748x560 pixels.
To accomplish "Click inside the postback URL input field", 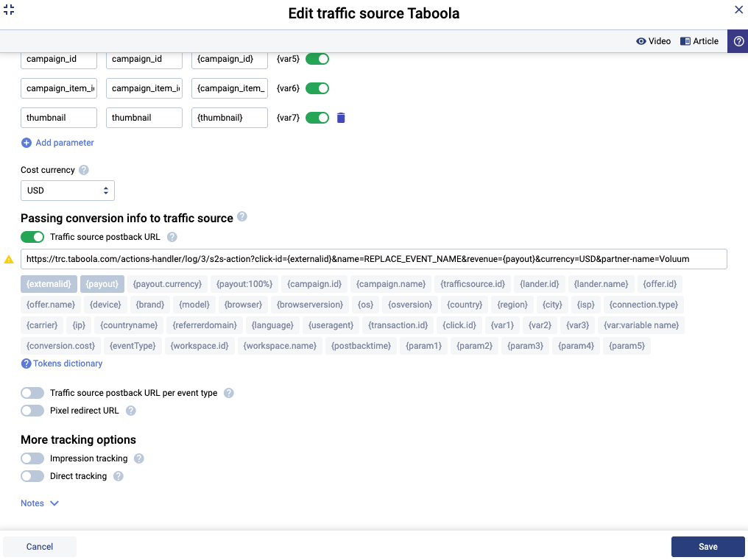I will pyautogui.click(x=374, y=259).
